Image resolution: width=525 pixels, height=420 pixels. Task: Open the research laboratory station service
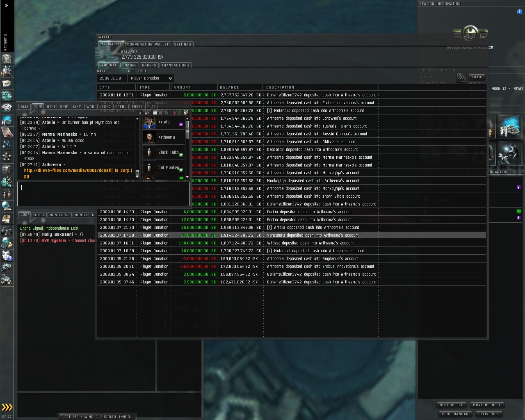[510, 126]
